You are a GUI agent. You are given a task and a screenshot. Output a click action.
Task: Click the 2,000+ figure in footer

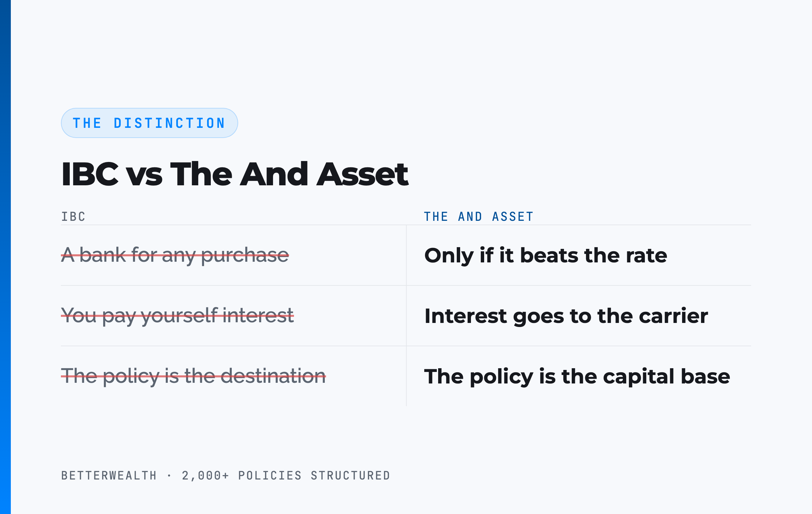click(x=206, y=475)
